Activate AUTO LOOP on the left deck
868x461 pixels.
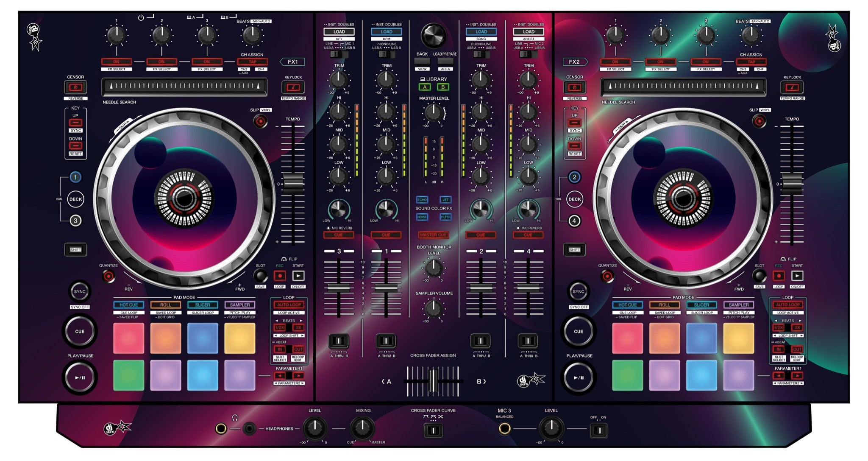(x=289, y=305)
